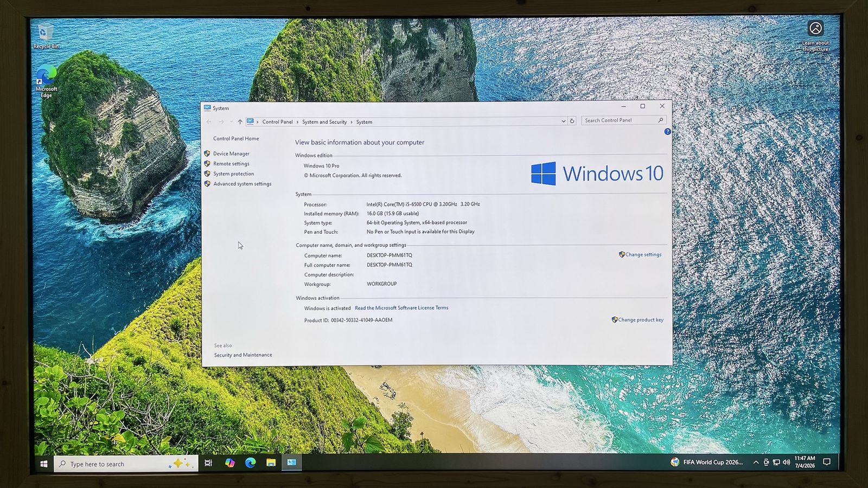The image size is (868, 488).
Task: Open the Recycle Bin desktop icon
Action: 46,37
